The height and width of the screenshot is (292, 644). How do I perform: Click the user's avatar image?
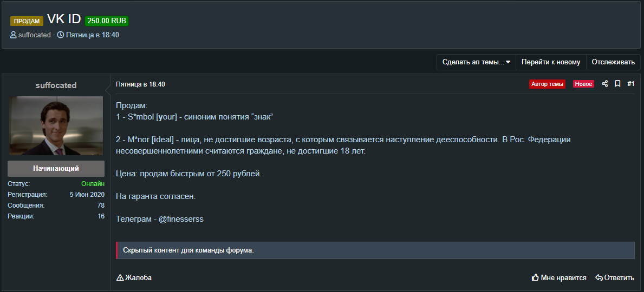(56, 125)
